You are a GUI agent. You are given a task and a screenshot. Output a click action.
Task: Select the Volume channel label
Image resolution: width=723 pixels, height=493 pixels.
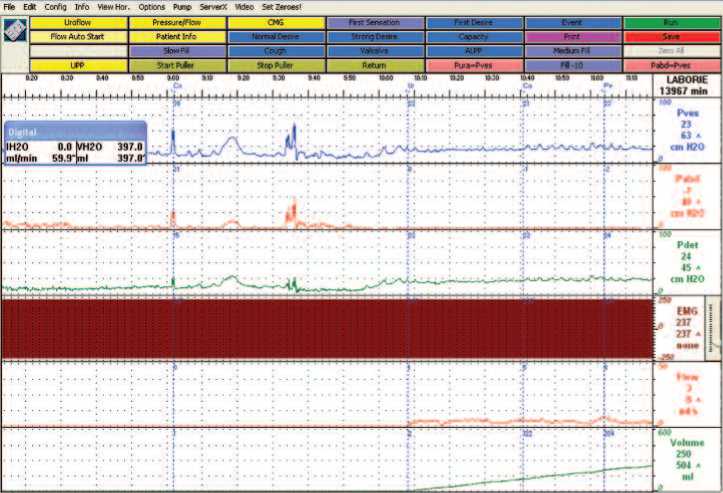(x=687, y=443)
